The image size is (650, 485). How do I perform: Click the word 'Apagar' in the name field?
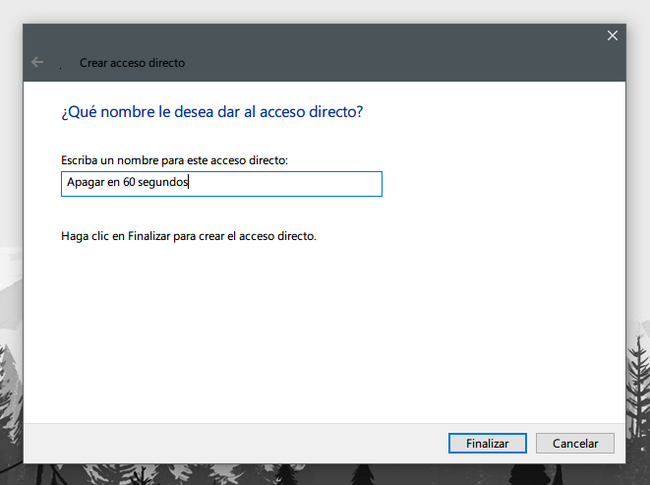(x=85, y=184)
